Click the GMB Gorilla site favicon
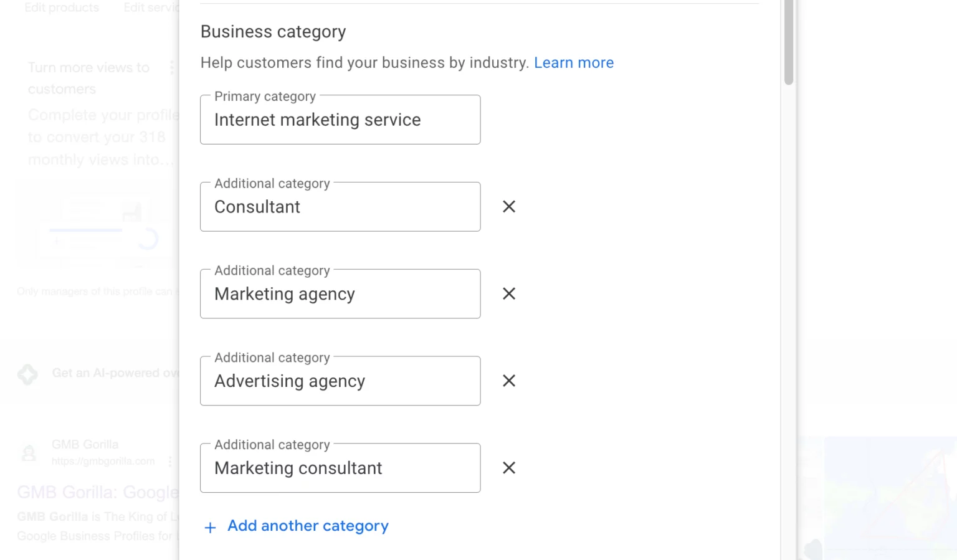Screen dimensions: 957x560 (x=29, y=453)
